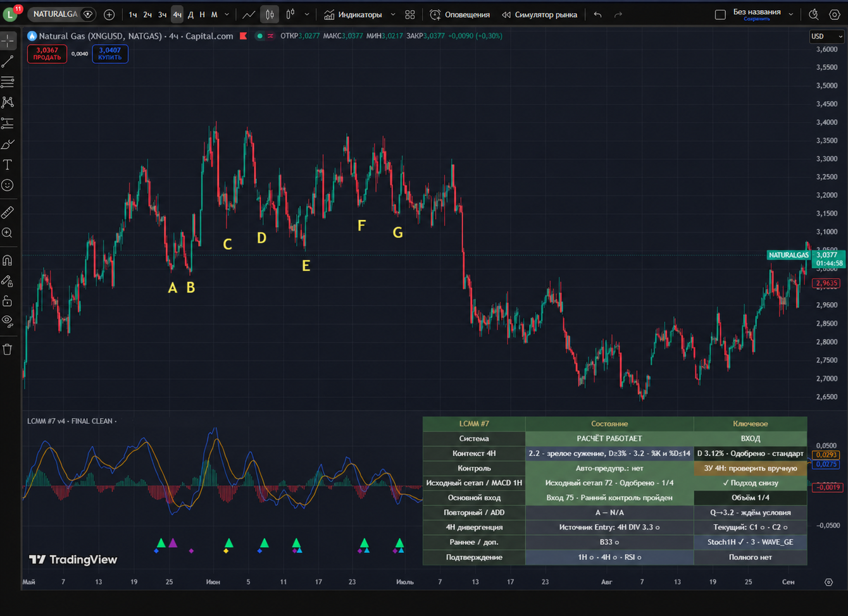The image size is (848, 616).
Task: Click the yellow letter E chart label
Action: pyautogui.click(x=306, y=266)
